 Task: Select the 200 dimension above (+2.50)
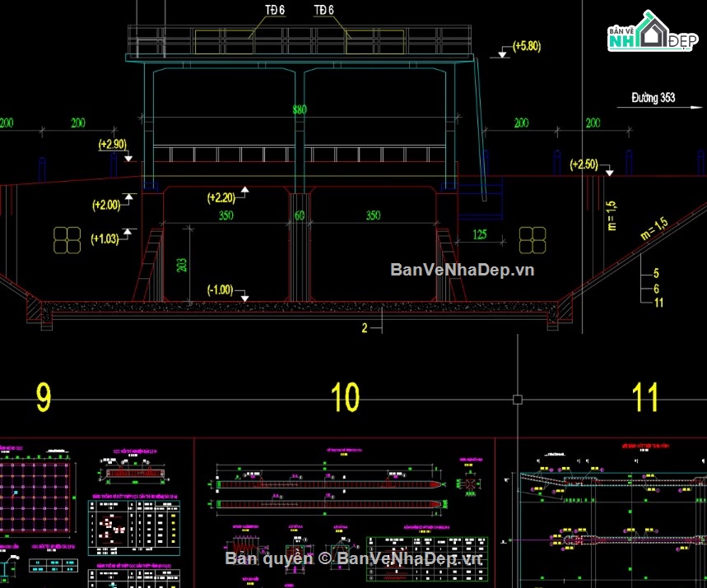[x=593, y=123]
